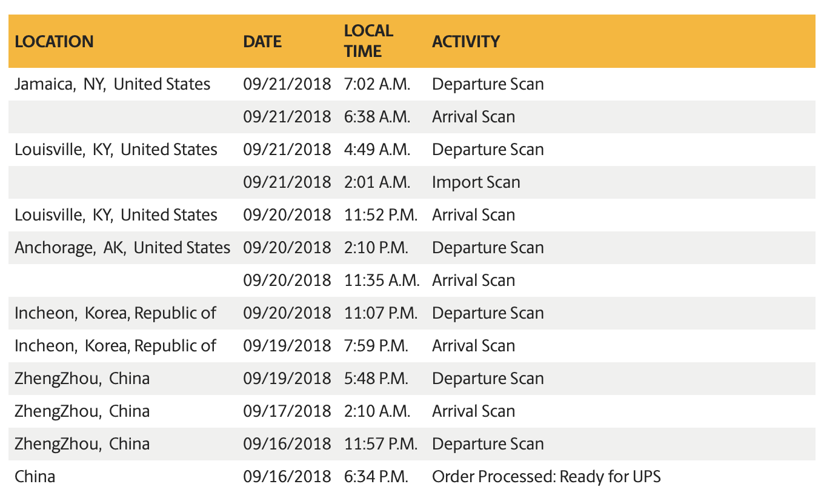Click the 2:10 P.M. Departure Scan row
The image size is (824, 504).
click(x=487, y=247)
